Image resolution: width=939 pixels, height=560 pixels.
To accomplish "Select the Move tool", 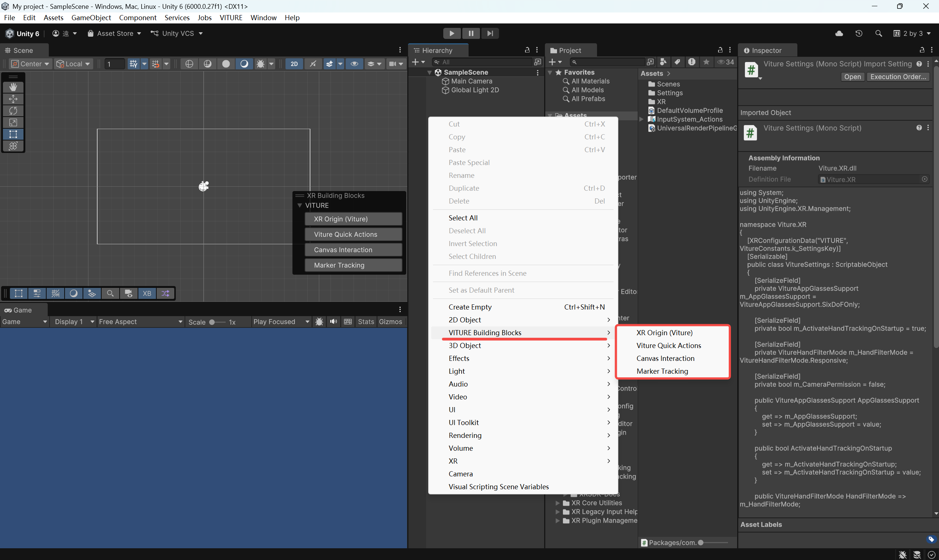I will 13,99.
